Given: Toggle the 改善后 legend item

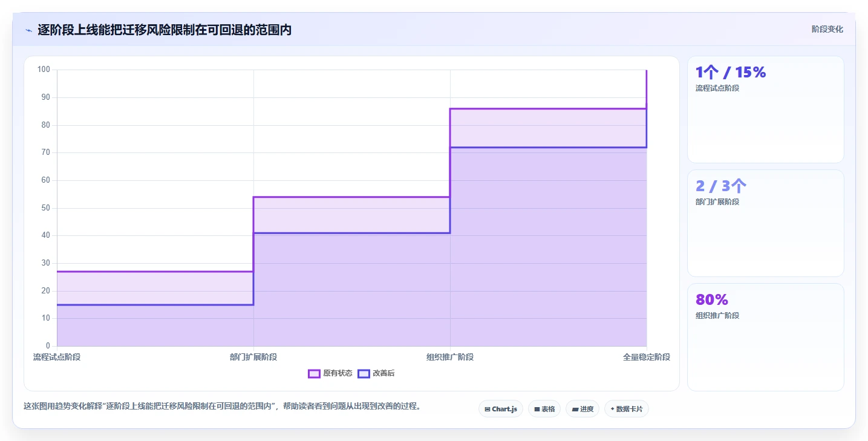Looking at the screenshot, I should coord(376,373).
